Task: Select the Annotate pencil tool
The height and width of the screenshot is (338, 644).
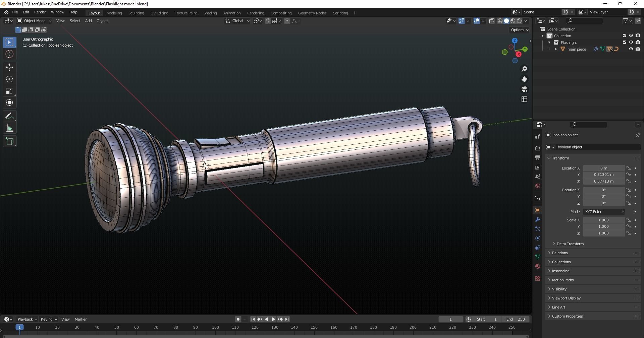Action: pos(9,116)
